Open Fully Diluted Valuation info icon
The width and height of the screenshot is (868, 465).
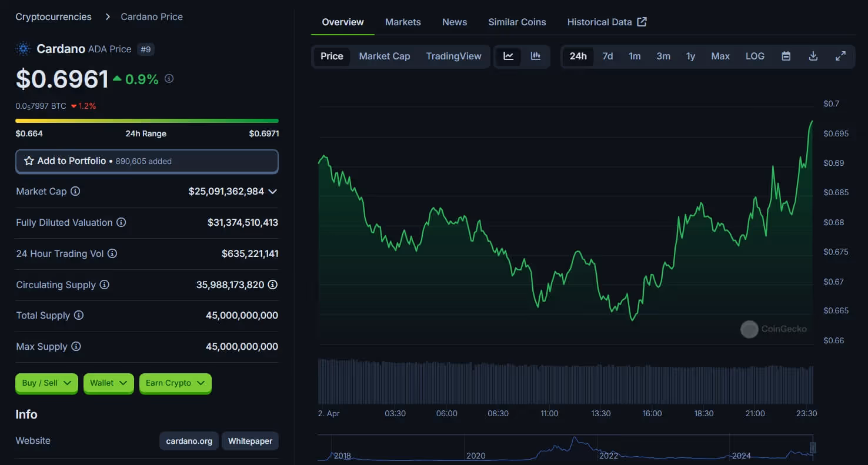(x=121, y=222)
